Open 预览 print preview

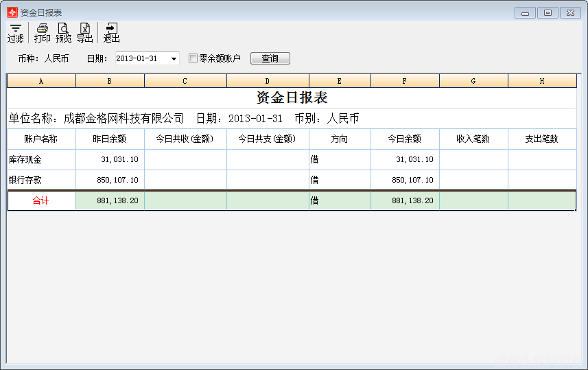coord(63,32)
